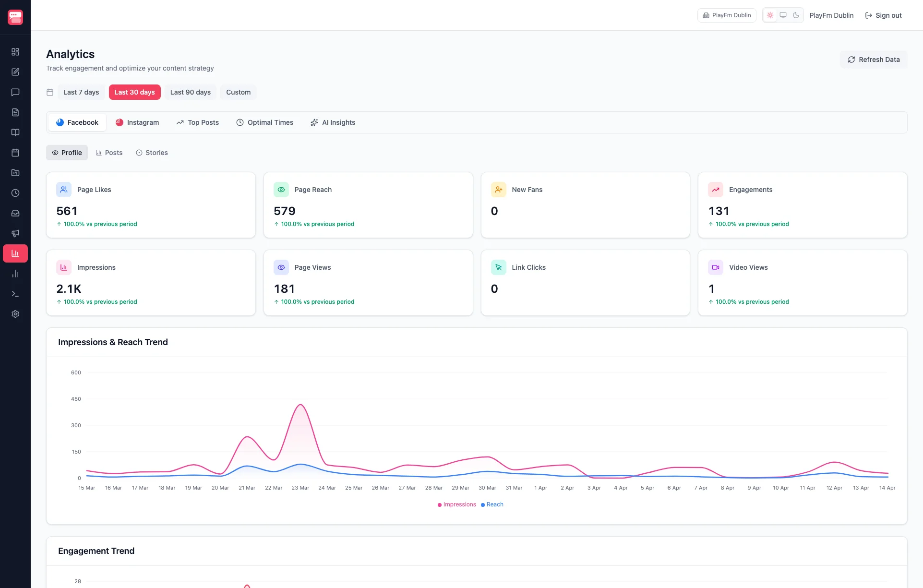Select the clock scheduler icon in the sidebar
923x588 pixels.
pos(15,193)
